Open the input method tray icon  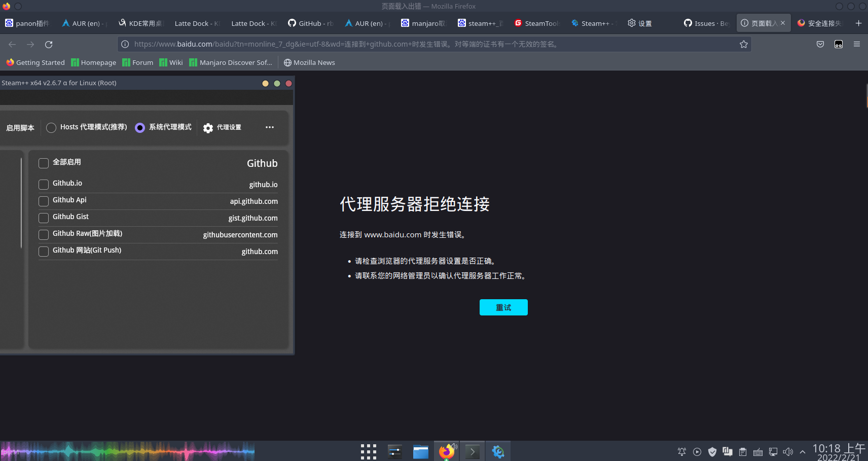(x=728, y=452)
